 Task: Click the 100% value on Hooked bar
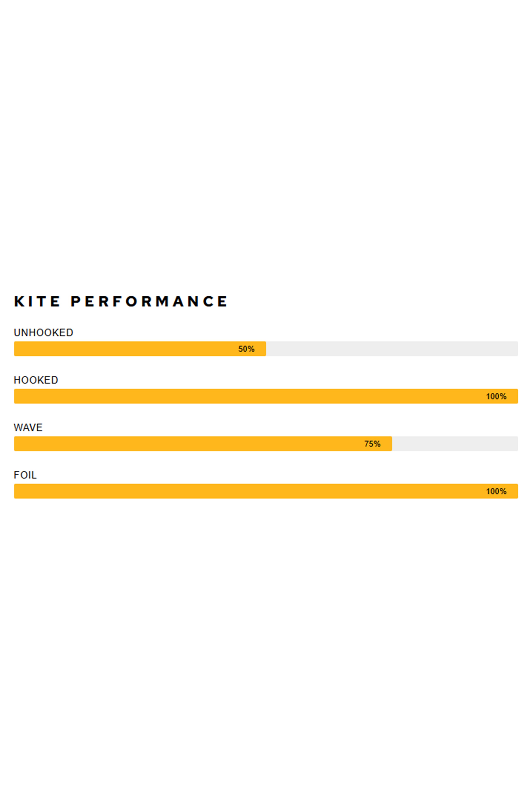(496, 396)
